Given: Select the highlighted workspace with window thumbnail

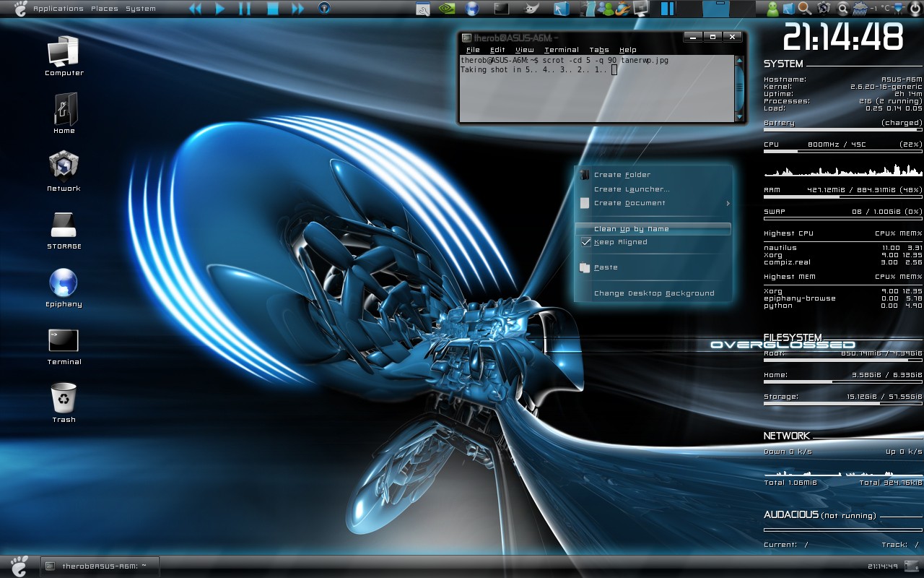Looking at the screenshot, I should [x=717, y=9].
